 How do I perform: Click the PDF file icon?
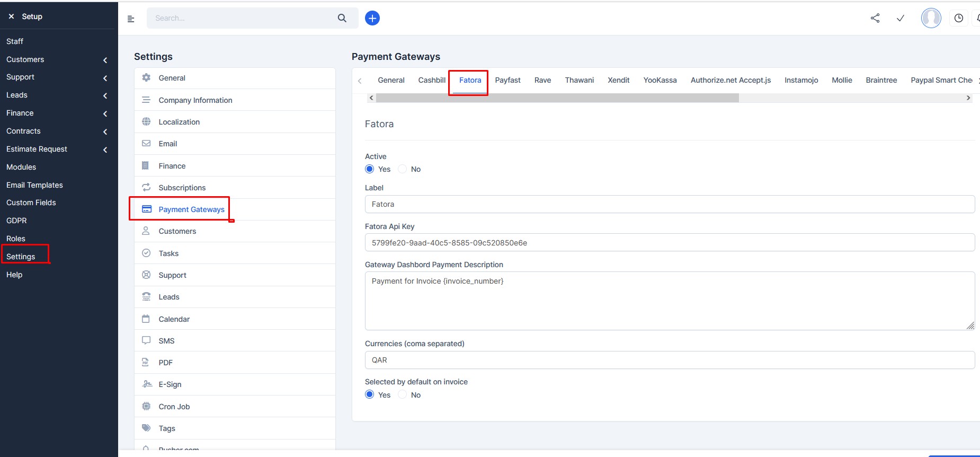145,362
